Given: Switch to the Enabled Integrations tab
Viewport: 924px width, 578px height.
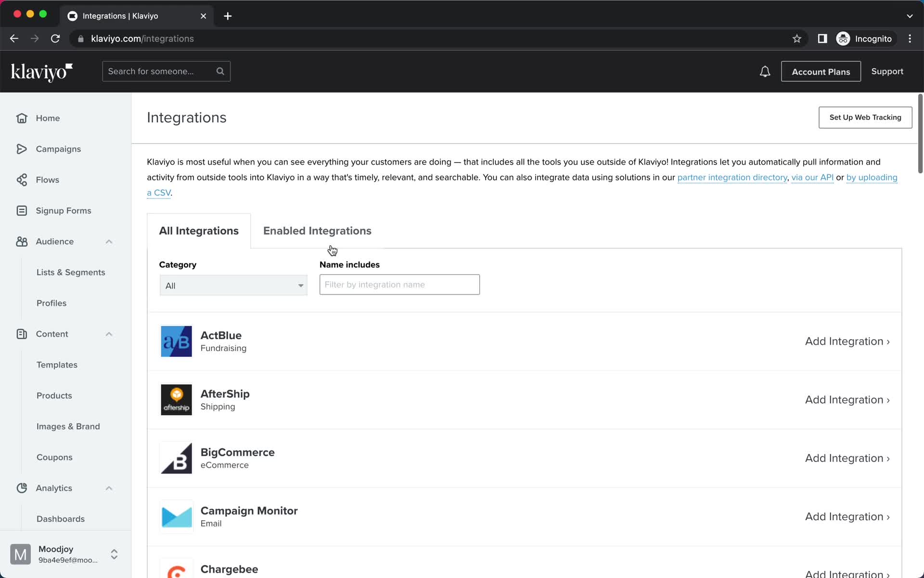Looking at the screenshot, I should coord(317,231).
